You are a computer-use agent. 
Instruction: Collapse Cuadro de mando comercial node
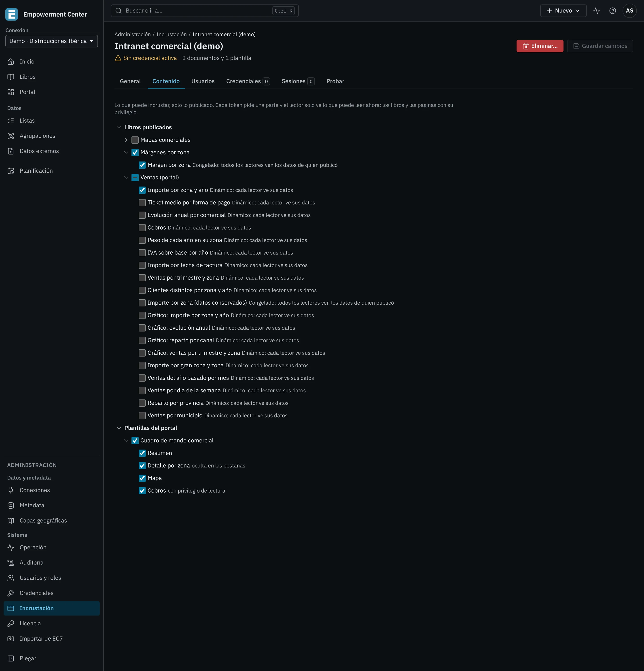(126, 441)
